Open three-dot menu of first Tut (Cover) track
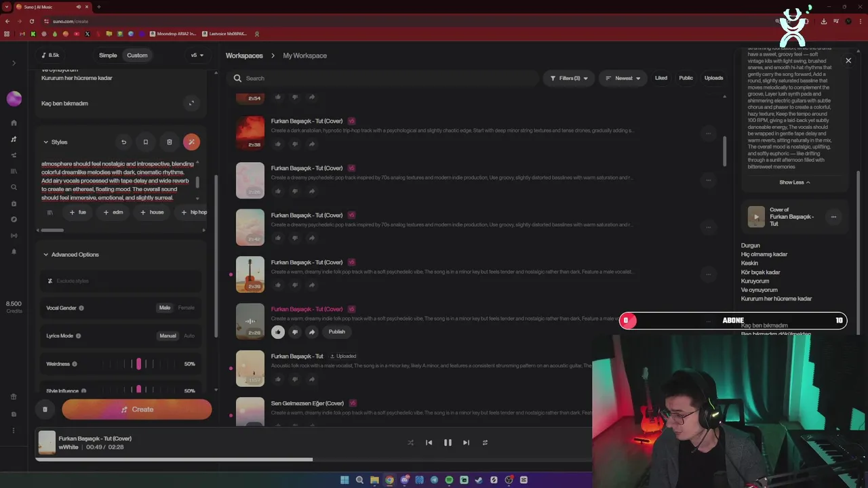The image size is (868, 488). (x=708, y=133)
